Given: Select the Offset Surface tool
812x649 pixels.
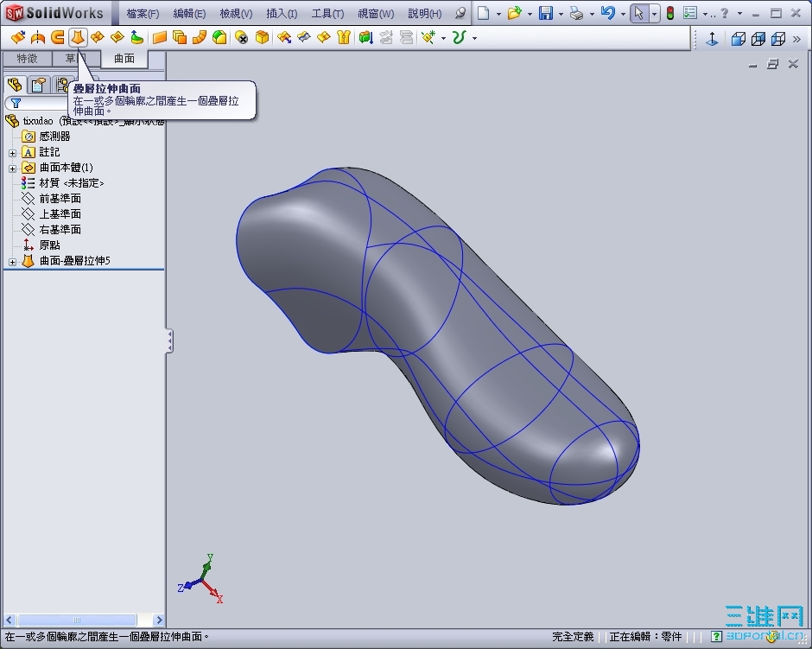Looking at the screenshot, I should [179, 37].
